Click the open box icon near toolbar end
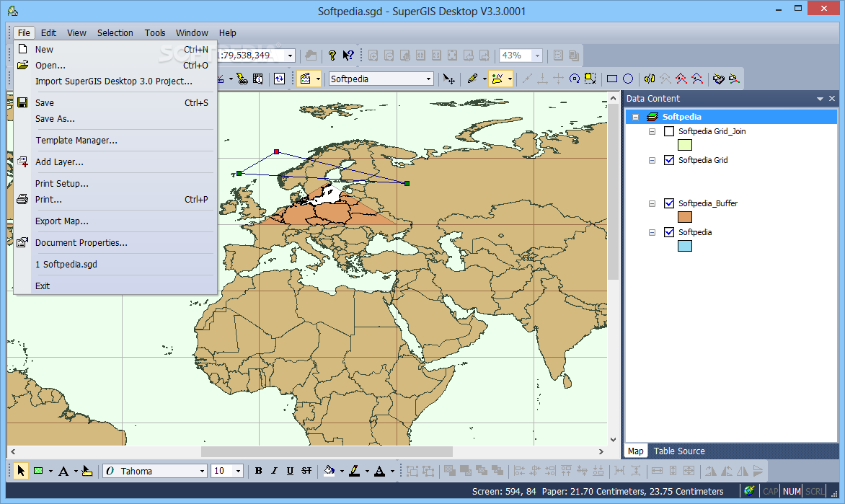The width and height of the screenshot is (845, 504). 718,79
